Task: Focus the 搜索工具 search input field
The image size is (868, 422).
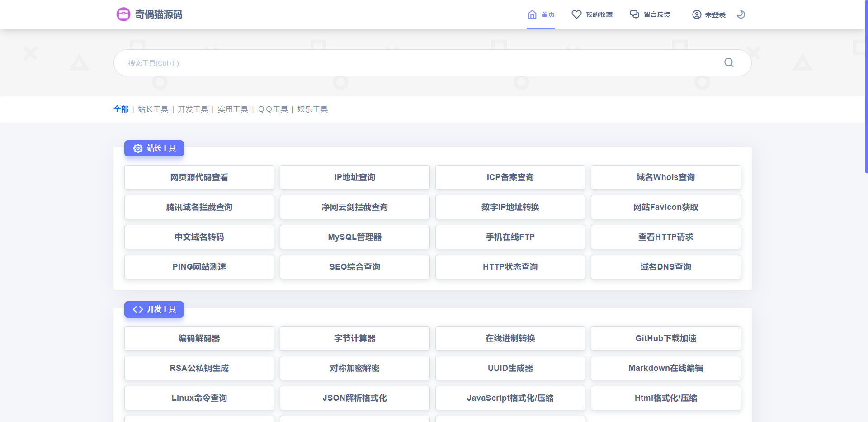Action: pos(432,63)
